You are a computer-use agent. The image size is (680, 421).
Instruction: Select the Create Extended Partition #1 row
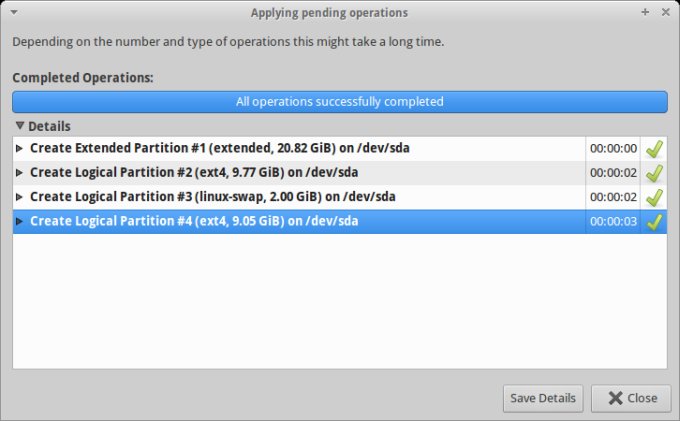pyautogui.click(x=220, y=149)
